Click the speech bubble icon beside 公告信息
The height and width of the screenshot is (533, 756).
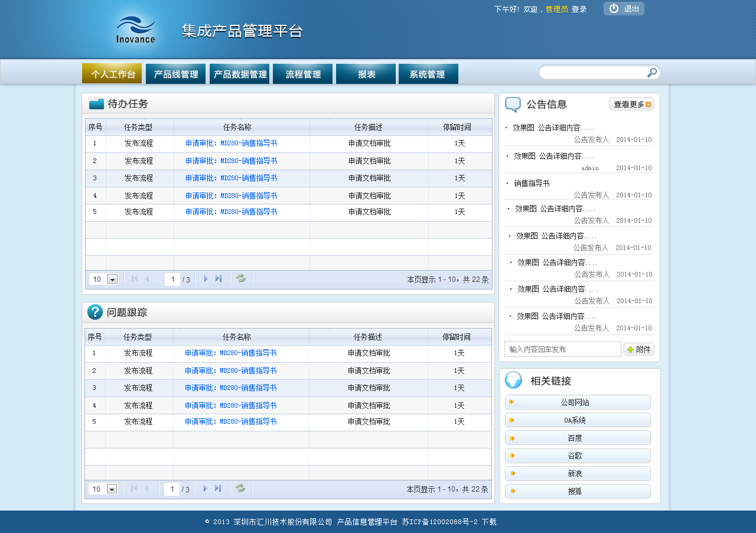click(513, 105)
